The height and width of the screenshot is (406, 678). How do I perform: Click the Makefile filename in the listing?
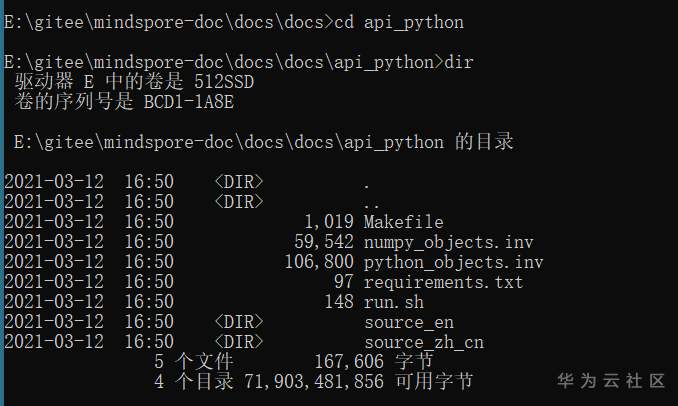pyautogui.click(x=403, y=222)
